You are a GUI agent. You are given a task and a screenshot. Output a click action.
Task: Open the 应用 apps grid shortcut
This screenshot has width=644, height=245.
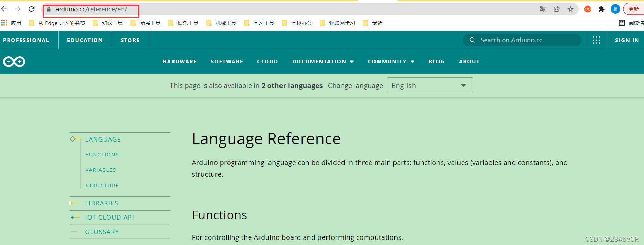[x=11, y=23]
